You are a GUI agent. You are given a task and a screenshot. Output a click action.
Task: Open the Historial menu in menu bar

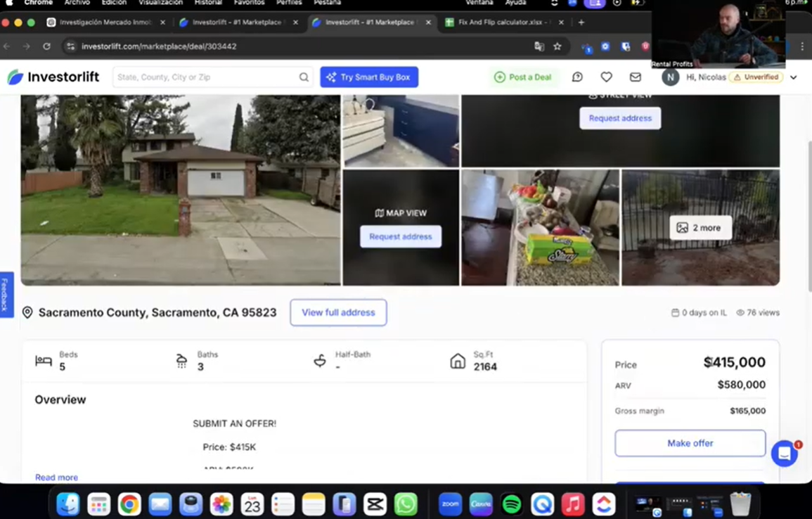pyautogui.click(x=208, y=3)
